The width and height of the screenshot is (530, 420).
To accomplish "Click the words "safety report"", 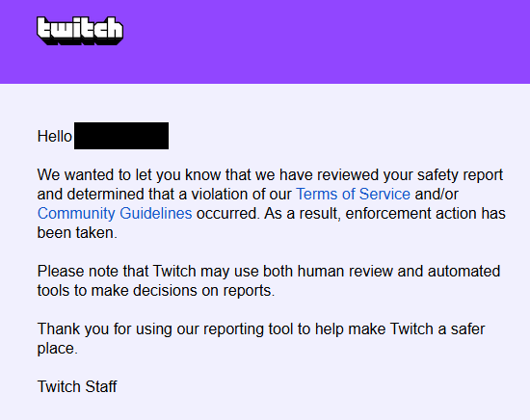I will tap(460, 175).
